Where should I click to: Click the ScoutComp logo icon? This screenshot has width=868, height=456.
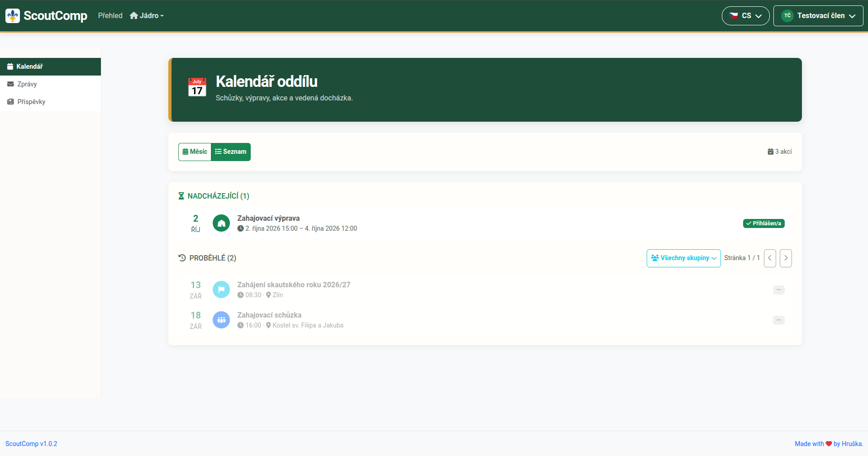(x=13, y=16)
